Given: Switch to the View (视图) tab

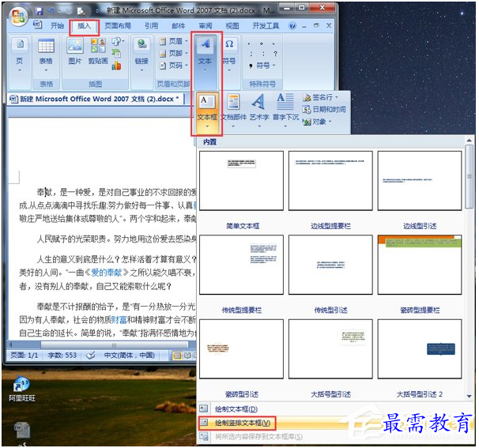Looking at the screenshot, I should click(232, 25).
